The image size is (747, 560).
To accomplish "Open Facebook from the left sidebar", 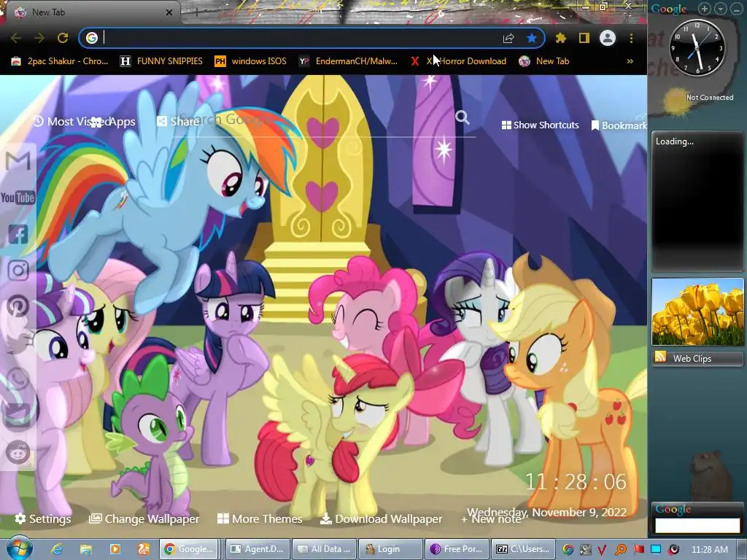I will tap(18, 234).
